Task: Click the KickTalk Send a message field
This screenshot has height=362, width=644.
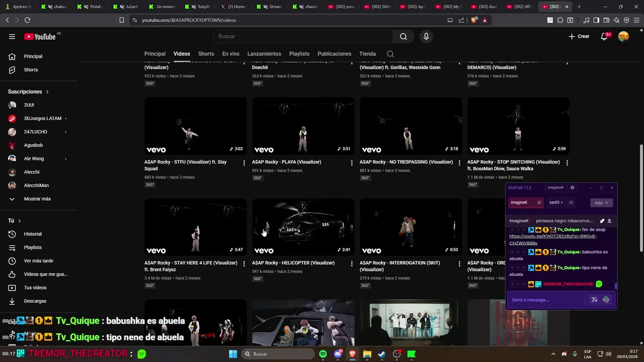Action: click(x=547, y=300)
